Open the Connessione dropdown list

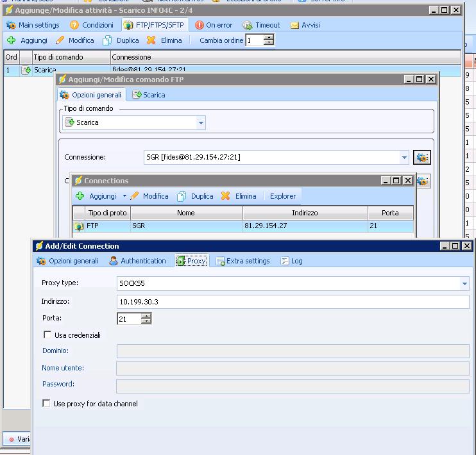(404, 157)
